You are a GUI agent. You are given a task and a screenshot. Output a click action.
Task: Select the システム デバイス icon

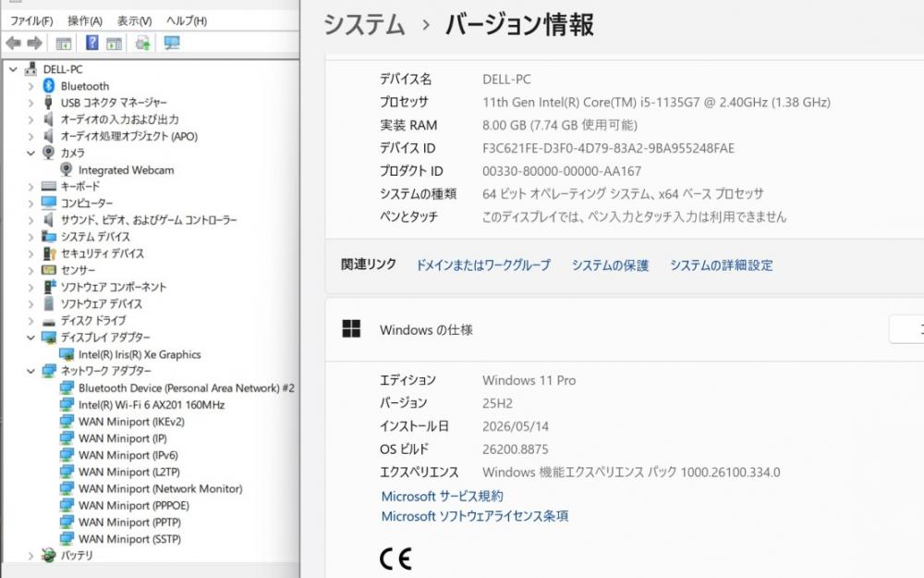point(49,237)
